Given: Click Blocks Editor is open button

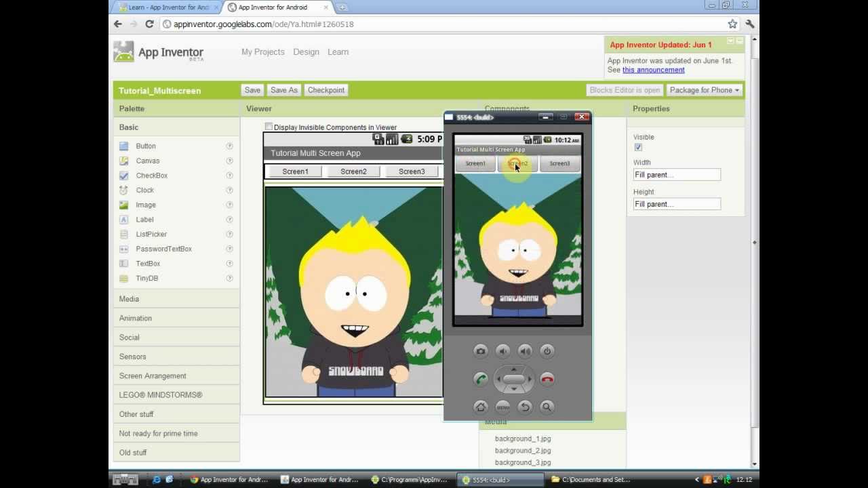Looking at the screenshot, I should pos(625,90).
